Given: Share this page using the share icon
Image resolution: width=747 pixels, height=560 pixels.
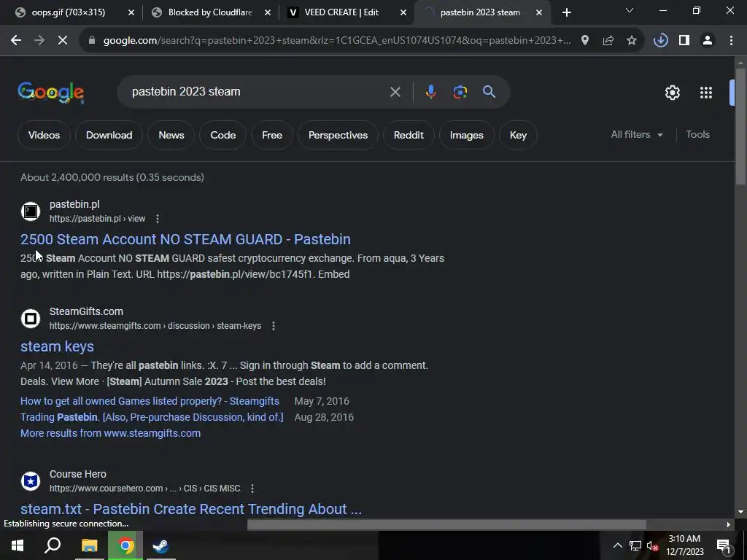Looking at the screenshot, I should [x=608, y=41].
